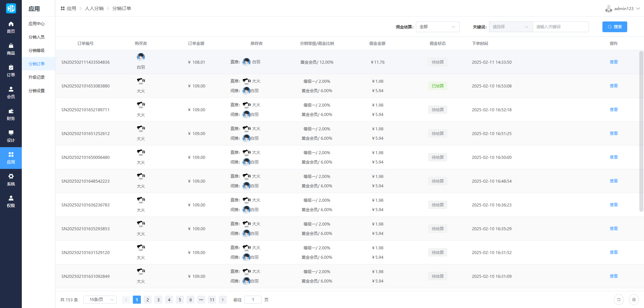Click 查看 for order SN202502111433504836
Screen dimensions: 644x308
(x=613, y=62)
